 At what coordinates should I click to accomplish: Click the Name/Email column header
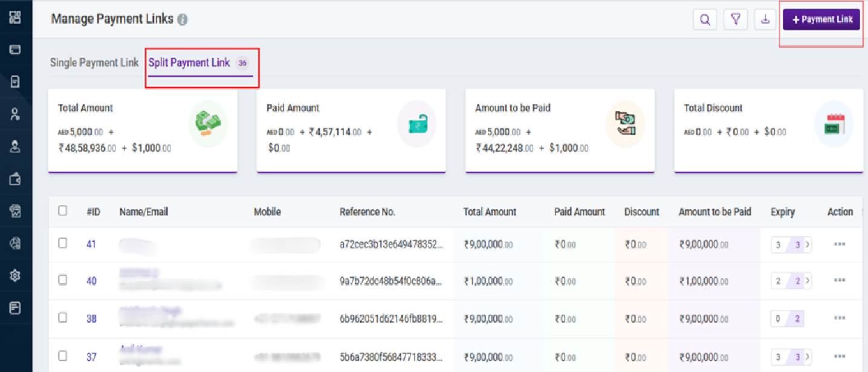pyautogui.click(x=144, y=211)
